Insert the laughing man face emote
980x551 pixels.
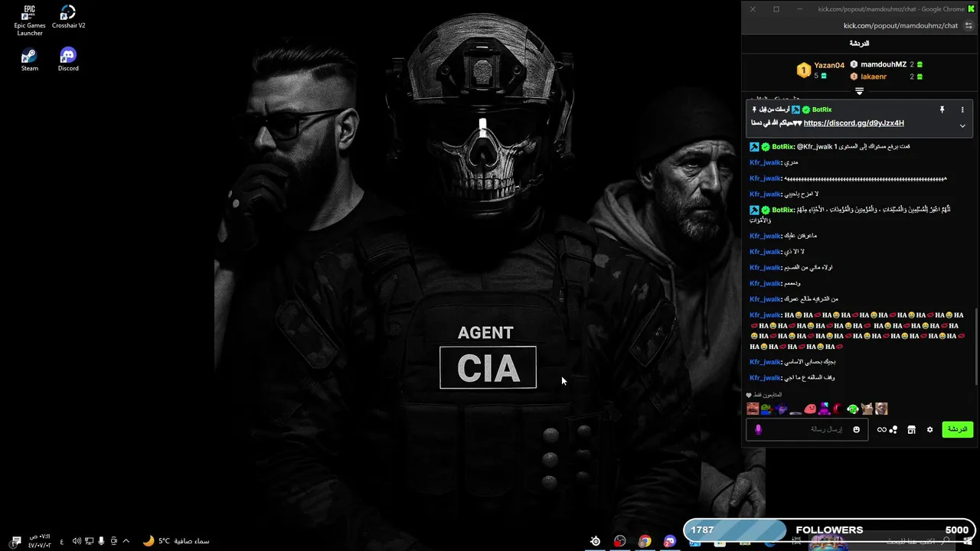pos(753,409)
